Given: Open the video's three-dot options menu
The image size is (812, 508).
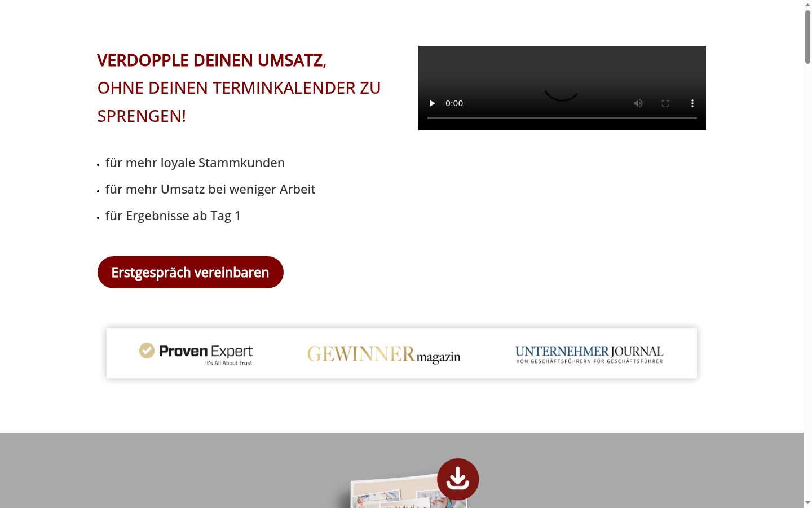Looking at the screenshot, I should point(692,103).
